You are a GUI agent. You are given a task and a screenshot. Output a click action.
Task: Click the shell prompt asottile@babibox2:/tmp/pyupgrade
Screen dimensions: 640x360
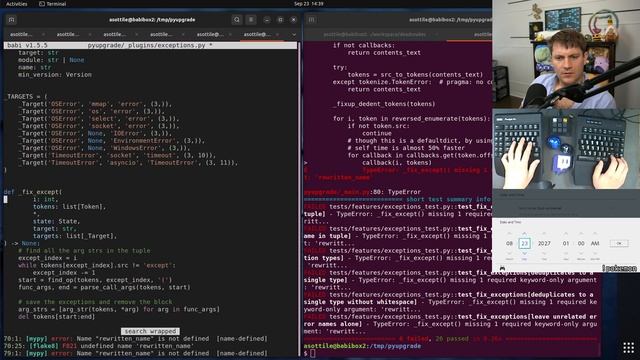[362, 346]
